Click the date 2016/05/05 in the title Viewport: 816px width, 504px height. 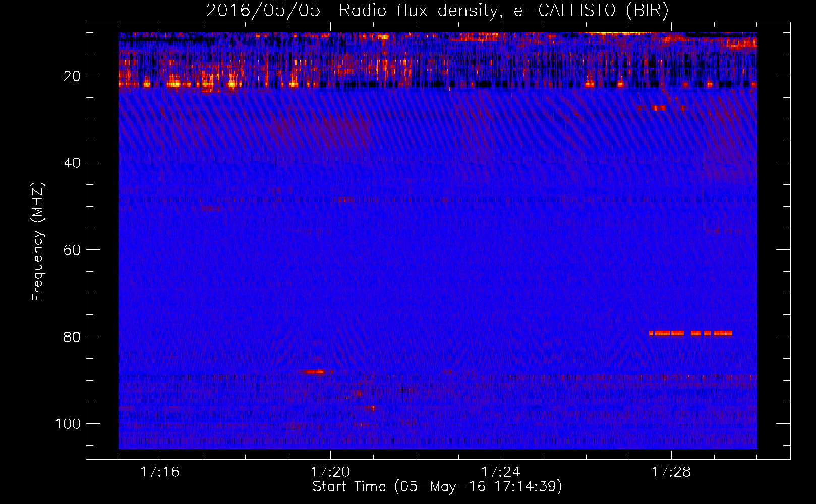point(263,11)
